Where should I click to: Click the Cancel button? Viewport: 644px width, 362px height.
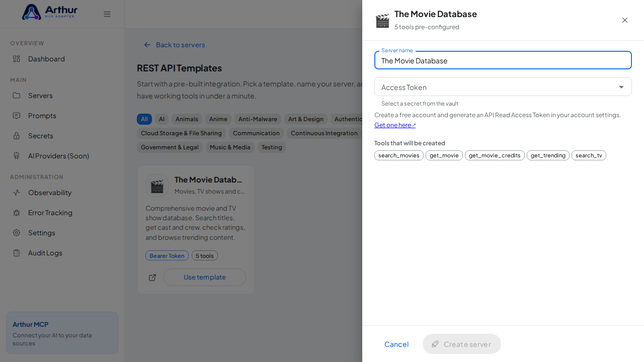coord(396,344)
